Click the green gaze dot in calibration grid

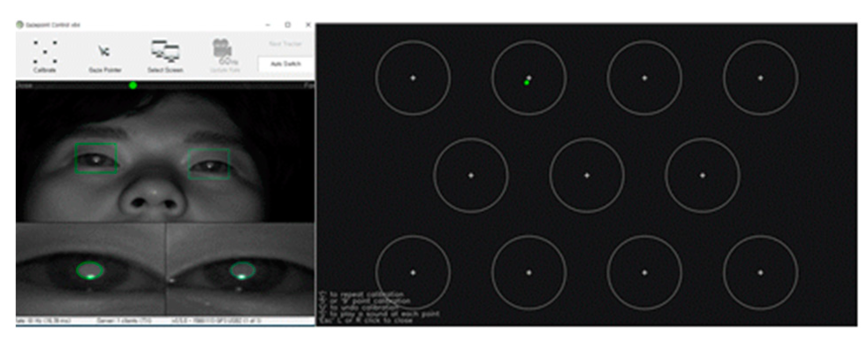(x=526, y=83)
